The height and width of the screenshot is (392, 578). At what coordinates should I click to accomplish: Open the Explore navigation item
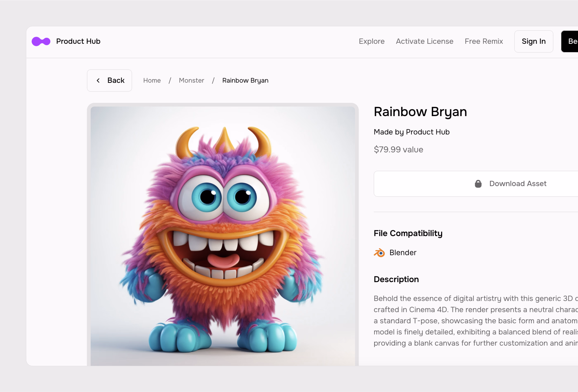[372, 41]
